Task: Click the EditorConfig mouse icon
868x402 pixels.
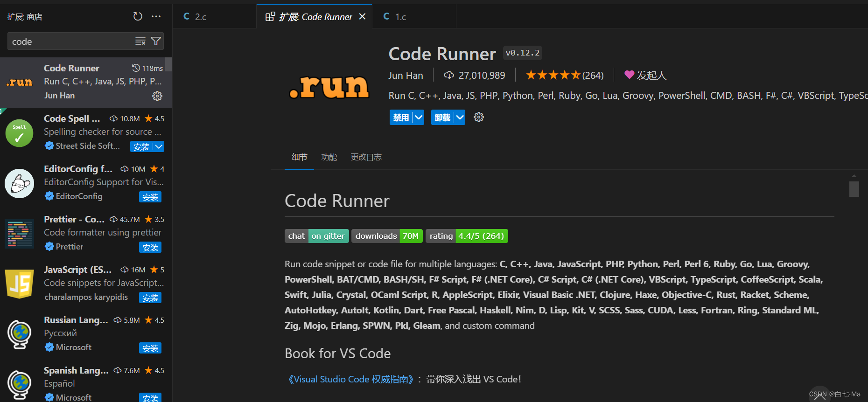Action: (x=19, y=183)
